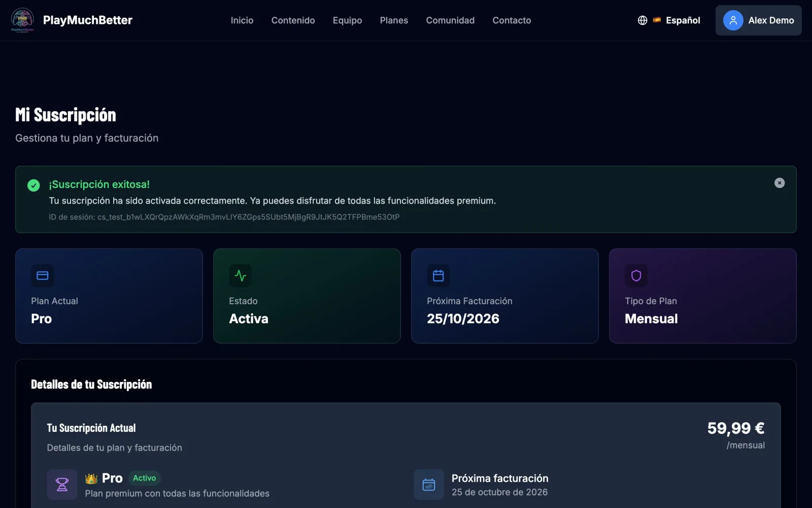
Task: Click the Mensual plan type value
Action: 651,319
